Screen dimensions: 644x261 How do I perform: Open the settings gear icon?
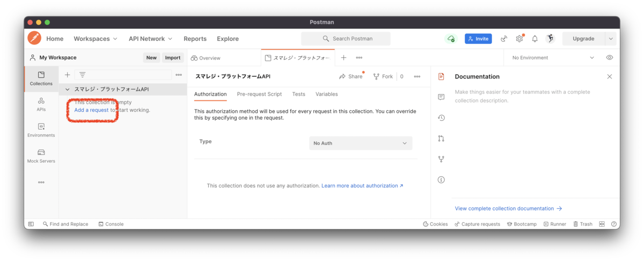pyautogui.click(x=519, y=39)
